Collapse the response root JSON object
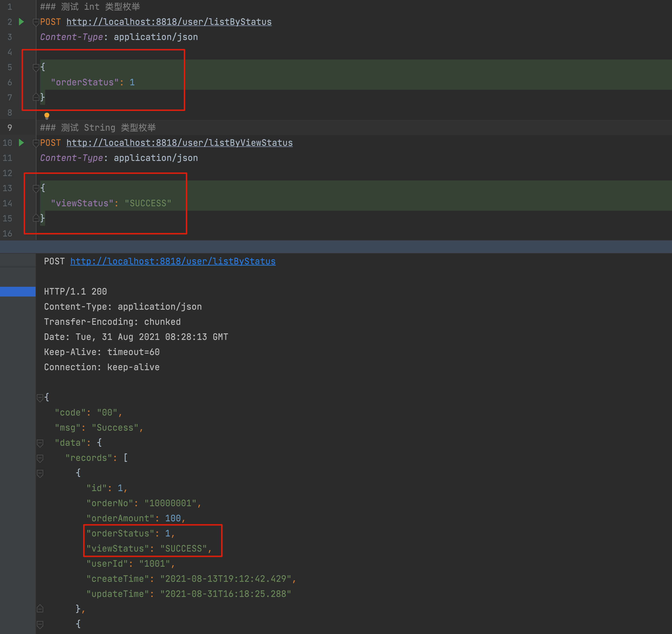 [x=40, y=398]
